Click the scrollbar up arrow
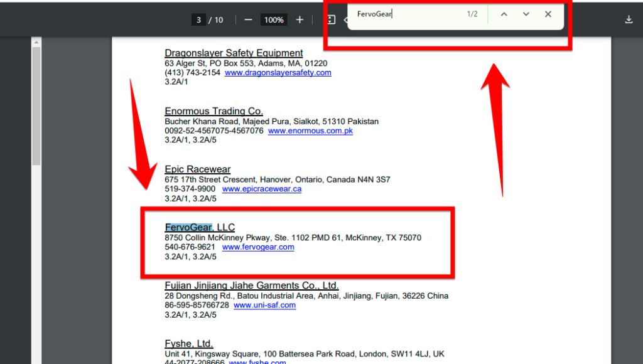643x364 pixels. point(36,42)
